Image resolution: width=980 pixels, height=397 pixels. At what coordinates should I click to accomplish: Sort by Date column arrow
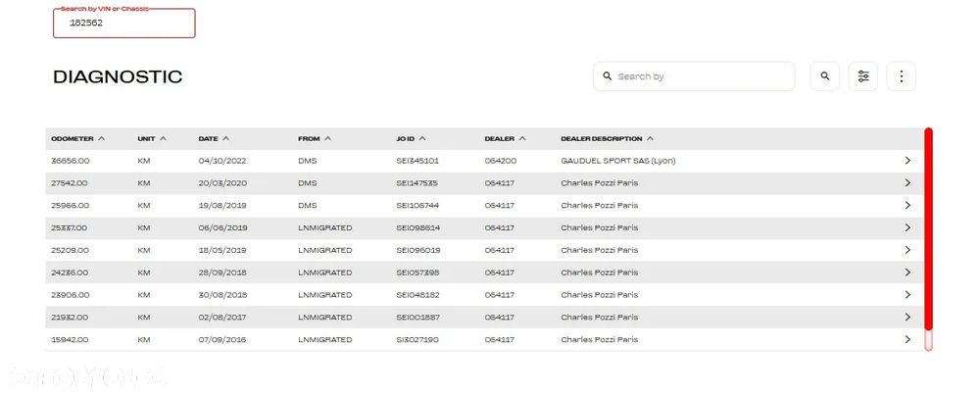pos(226,138)
